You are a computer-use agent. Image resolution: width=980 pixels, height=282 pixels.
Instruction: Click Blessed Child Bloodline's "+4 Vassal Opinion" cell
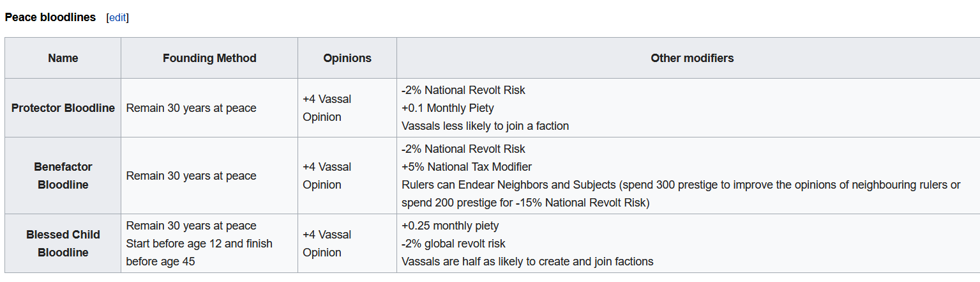coord(327,244)
